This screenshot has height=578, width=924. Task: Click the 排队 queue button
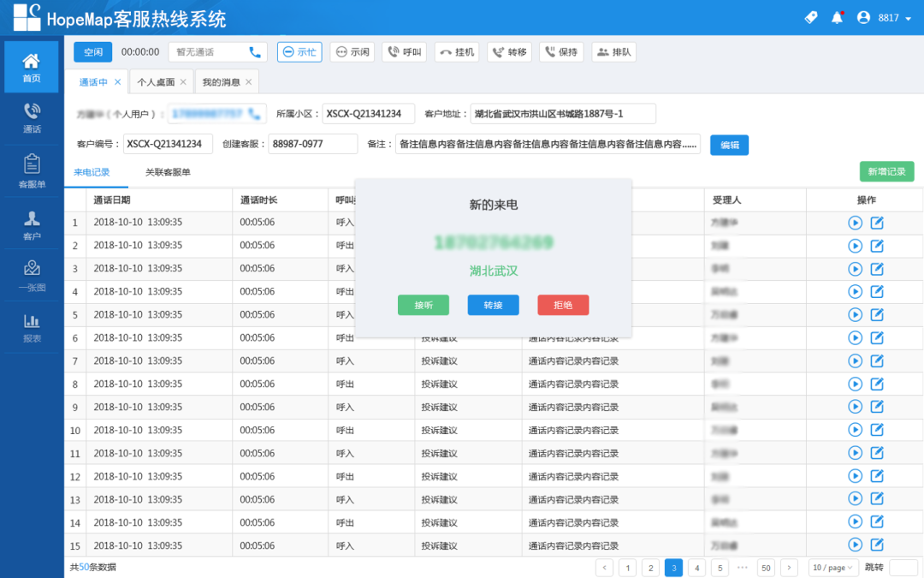coord(614,52)
